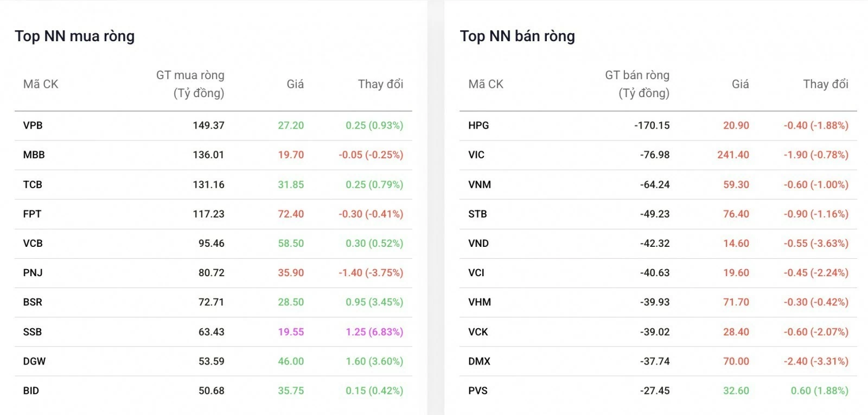Screen dimensions: 868x415
Task: Click 'GT mua ròng (Tỷ đồng)' column header
Action: [x=190, y=84]
